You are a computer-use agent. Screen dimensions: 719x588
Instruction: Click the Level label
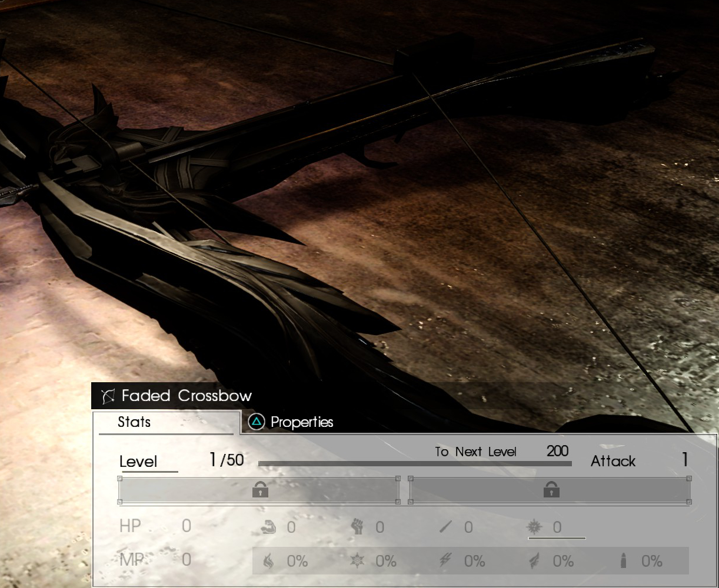tap(138, 462)
